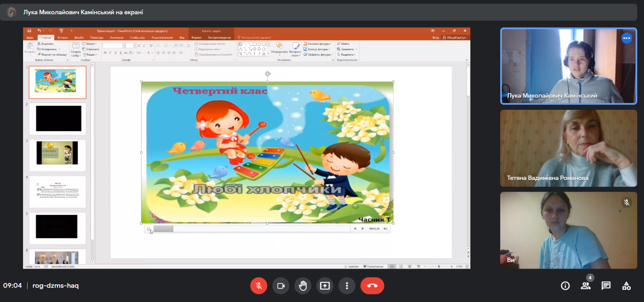Image resolution: width=644 pixels, height=302 pixels.
Task: Toggle the camera button in Meet
Action: (280, 286)
